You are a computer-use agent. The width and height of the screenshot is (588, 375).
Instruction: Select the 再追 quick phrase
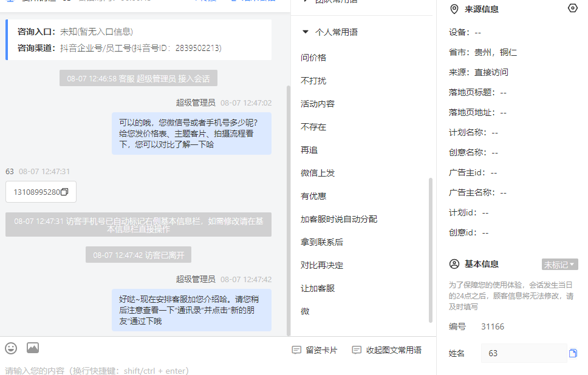[309, 150]
